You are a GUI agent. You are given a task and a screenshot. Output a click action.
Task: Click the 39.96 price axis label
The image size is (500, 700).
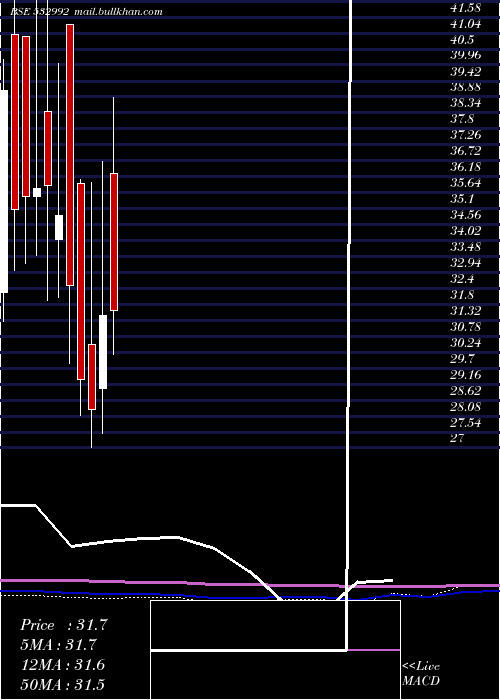(466, 55)
